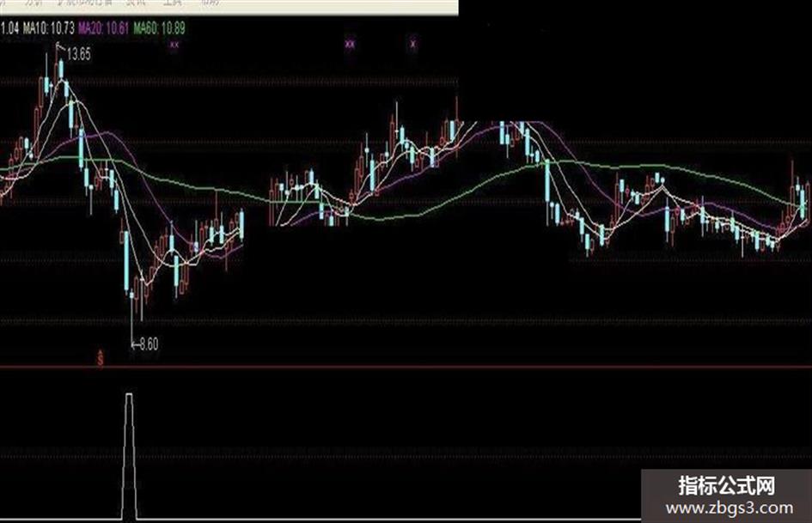Viewport: 812px width, 523px height.
Task: Select the purple MA20: 10.61 label
Action: coord(103,28)
